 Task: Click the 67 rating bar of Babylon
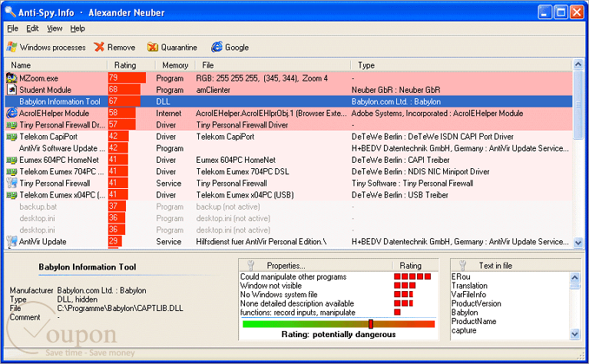click(x=124, y=101)
